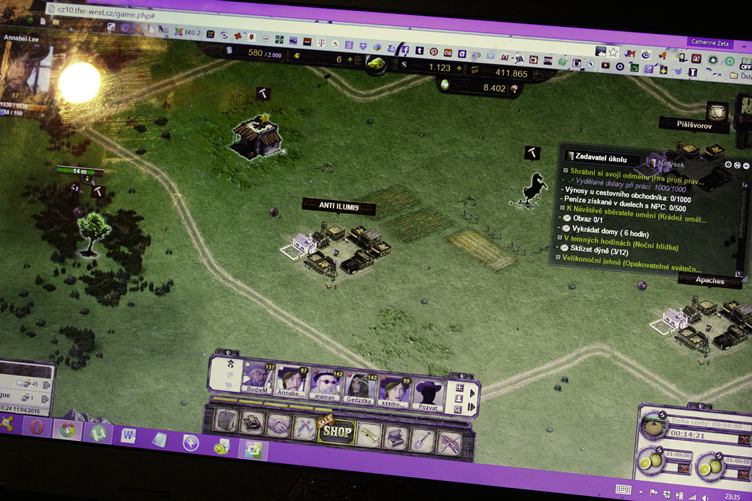Select the black horse job marker
This screenshot has width=752, height=501.
[x=534, y=189]
